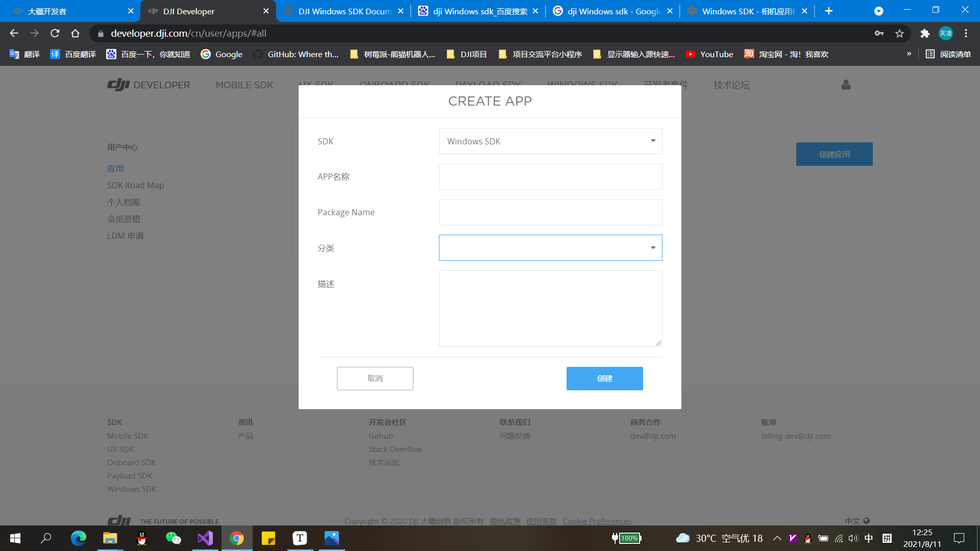Open the Github link in the footer
Viewport: 980px width, 551px height.
[380, 436]
